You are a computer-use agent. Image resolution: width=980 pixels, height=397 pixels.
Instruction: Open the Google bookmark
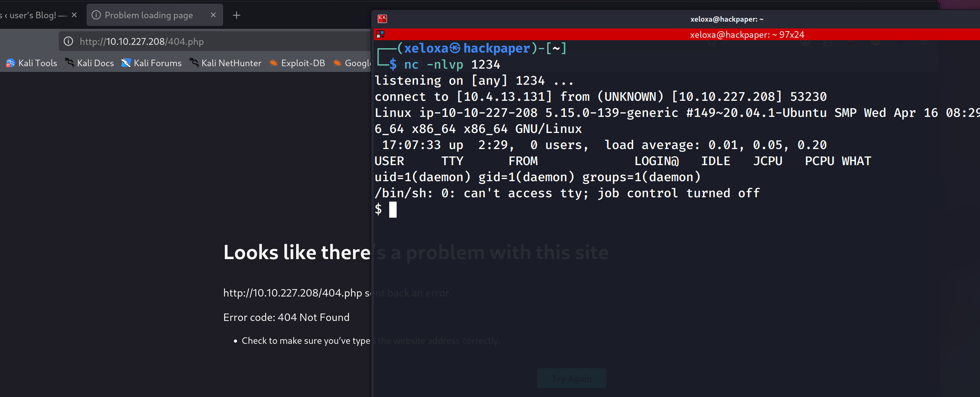pos(352,63)
